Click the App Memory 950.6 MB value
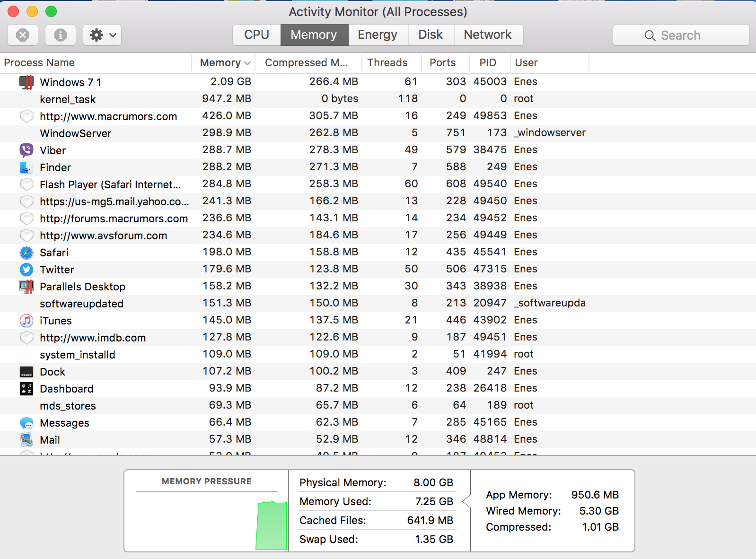 595,495
